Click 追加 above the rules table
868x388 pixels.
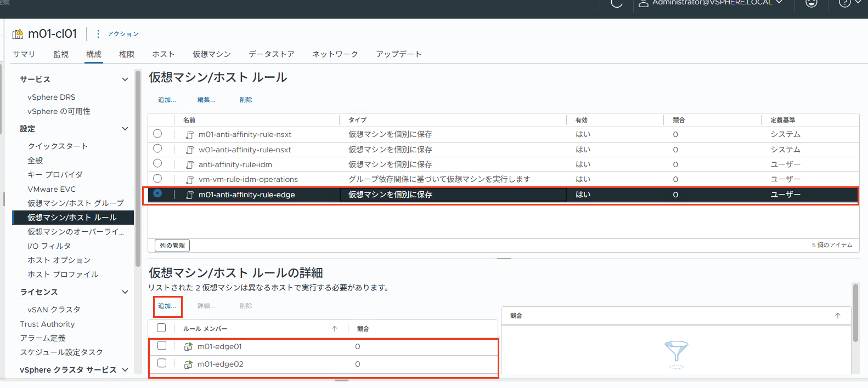(167, 100)
